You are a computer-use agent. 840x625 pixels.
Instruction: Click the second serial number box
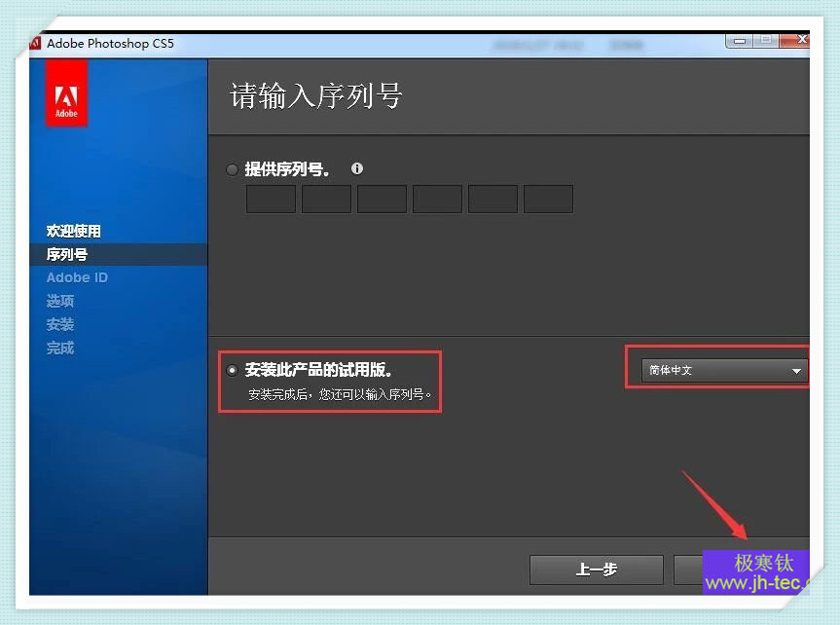coord(326,200)
